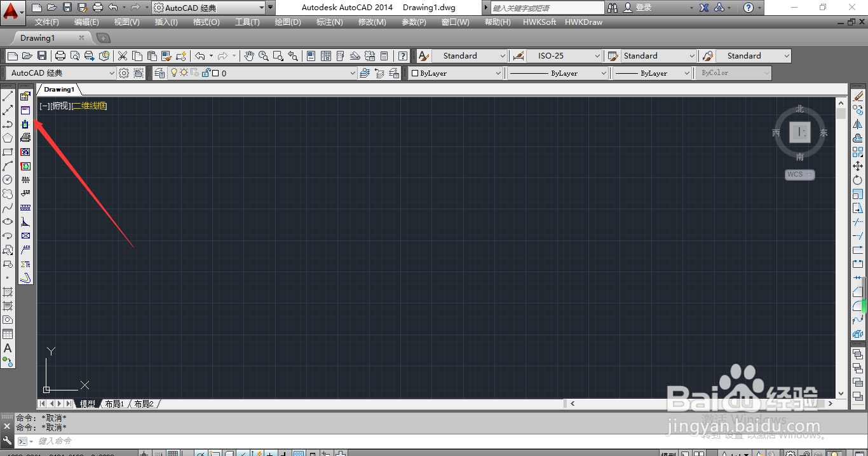Viewport: 868px width, 456px height.
Task: Click the Erase tool in modify toolbar
Action: (x=858, y=96)
